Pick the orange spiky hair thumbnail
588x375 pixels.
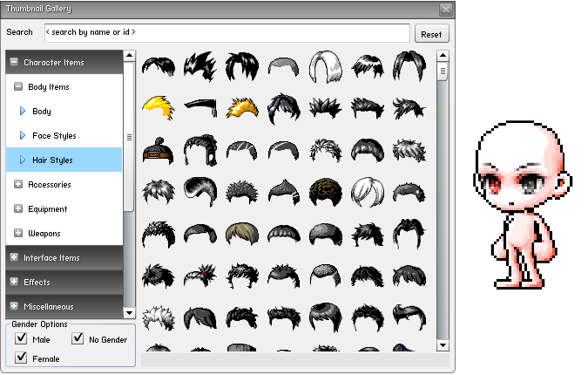coord(242,108)
